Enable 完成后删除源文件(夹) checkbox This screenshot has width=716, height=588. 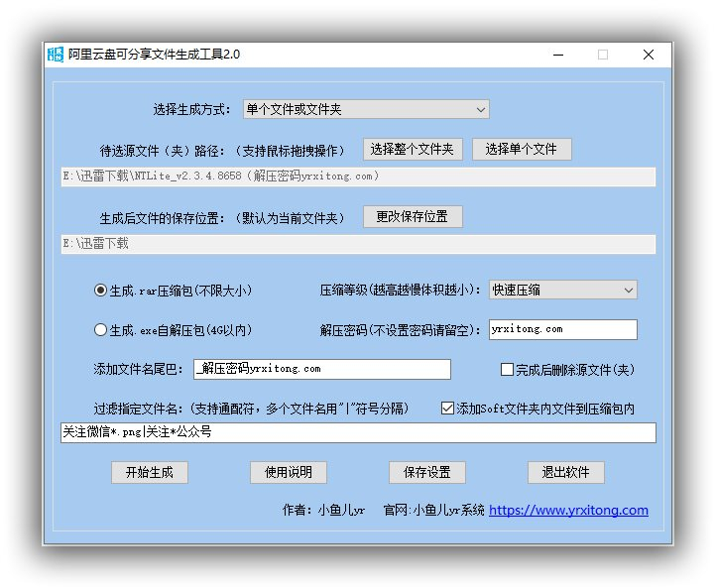[567, 370]
